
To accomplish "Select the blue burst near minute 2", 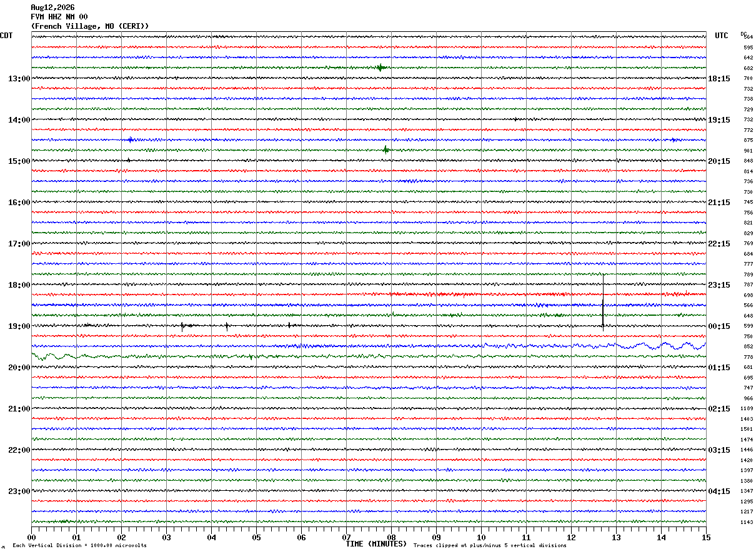I will (130, 140).
